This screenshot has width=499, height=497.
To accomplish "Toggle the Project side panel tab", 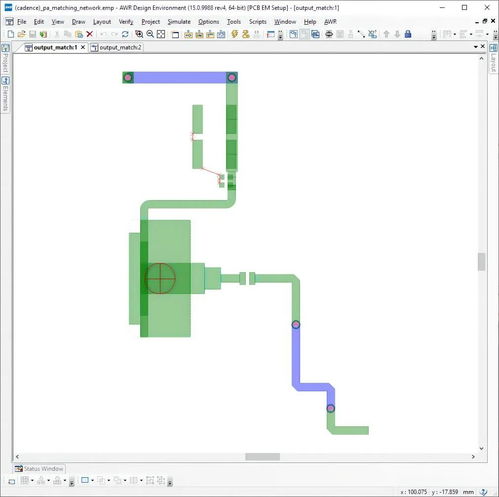I will 5,59.
